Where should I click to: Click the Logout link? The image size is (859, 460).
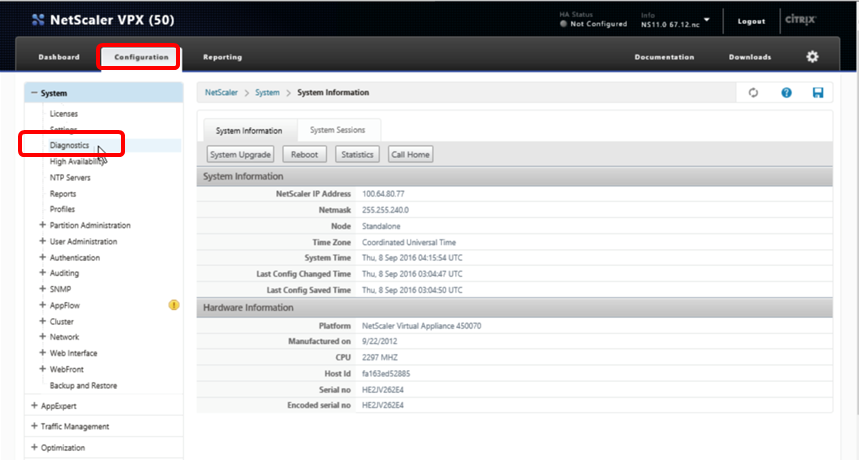pos(751,21)
